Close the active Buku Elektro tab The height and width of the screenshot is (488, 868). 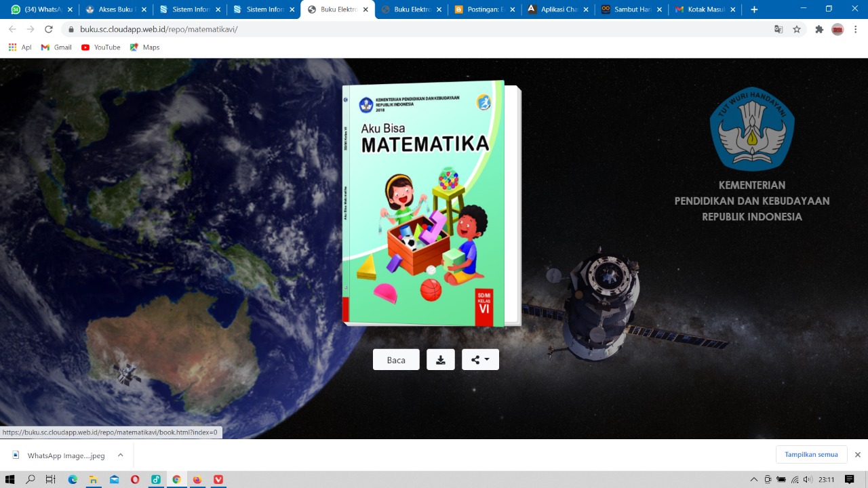366,9
